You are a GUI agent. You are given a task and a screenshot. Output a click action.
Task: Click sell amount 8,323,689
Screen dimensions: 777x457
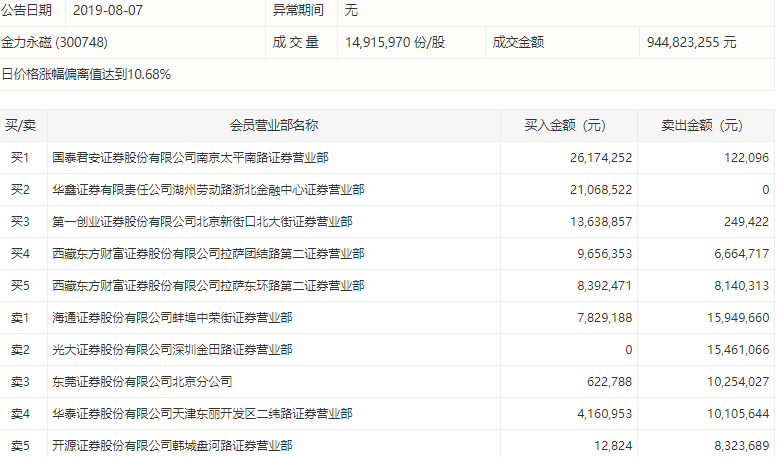click(741, 446)
